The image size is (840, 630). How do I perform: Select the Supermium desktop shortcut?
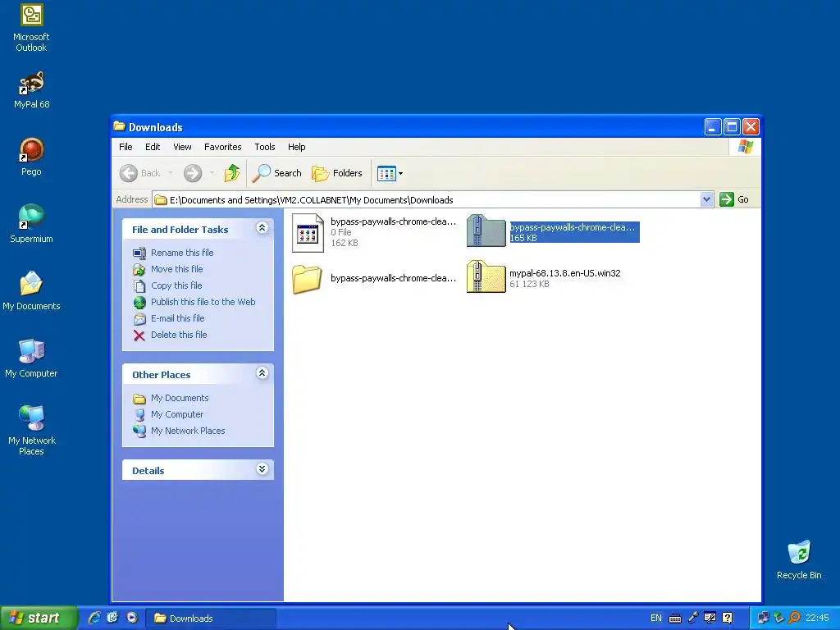(x=31, y=224)
